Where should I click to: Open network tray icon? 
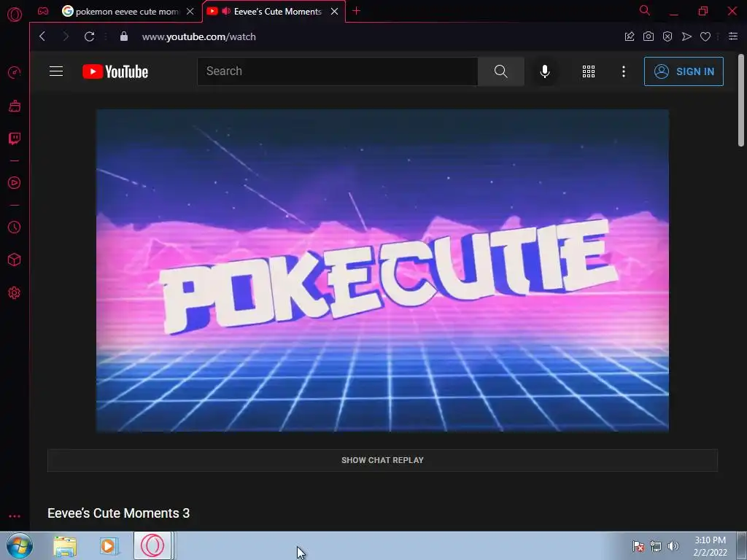click(656, 546)
